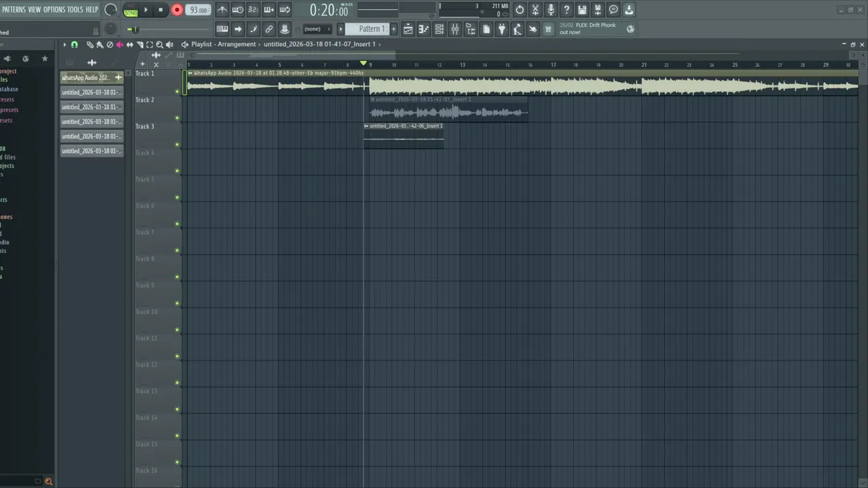Viewport: 868px width, 488px height.
Task: Toggle the 3-2-1 countdown before recording
Action: coord(254,9)
